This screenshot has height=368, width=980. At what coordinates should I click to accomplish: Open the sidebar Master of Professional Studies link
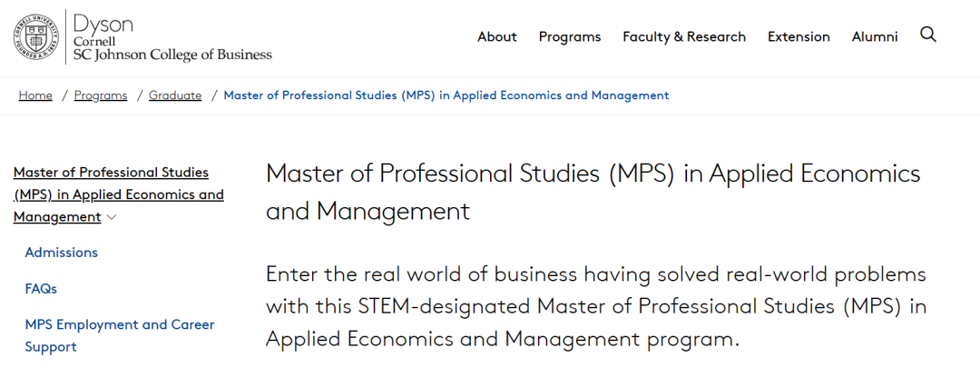118,194
